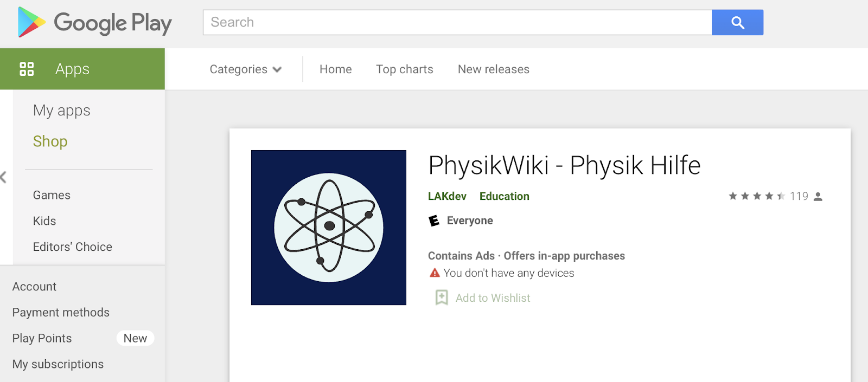Collapse the sidebar with left chevron

click(x=3, y=177)
